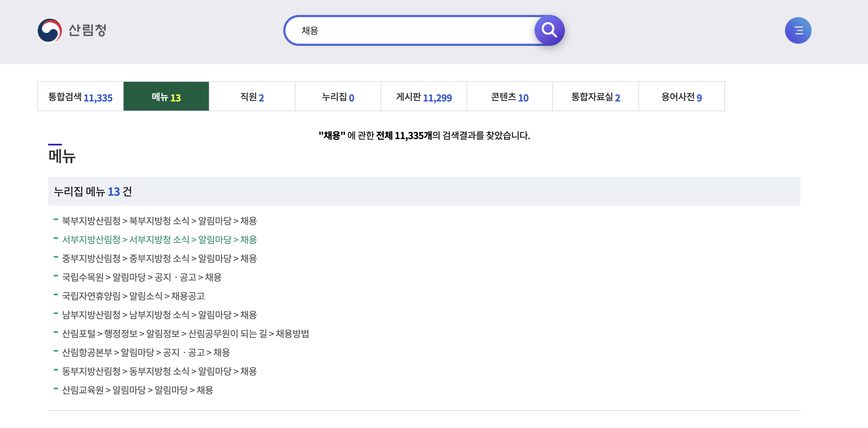Click the 국립자연휴양림 채용공고 link
Viewport: 868px width, 428px height.
pos(133,296)
